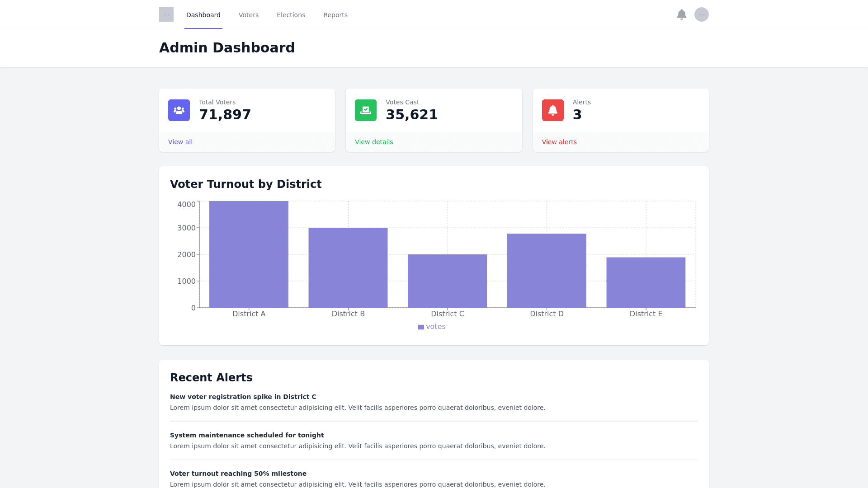Viewport: 868px width, 488px height.
Task: Open the Reports tab
Action: coord(335,15)
